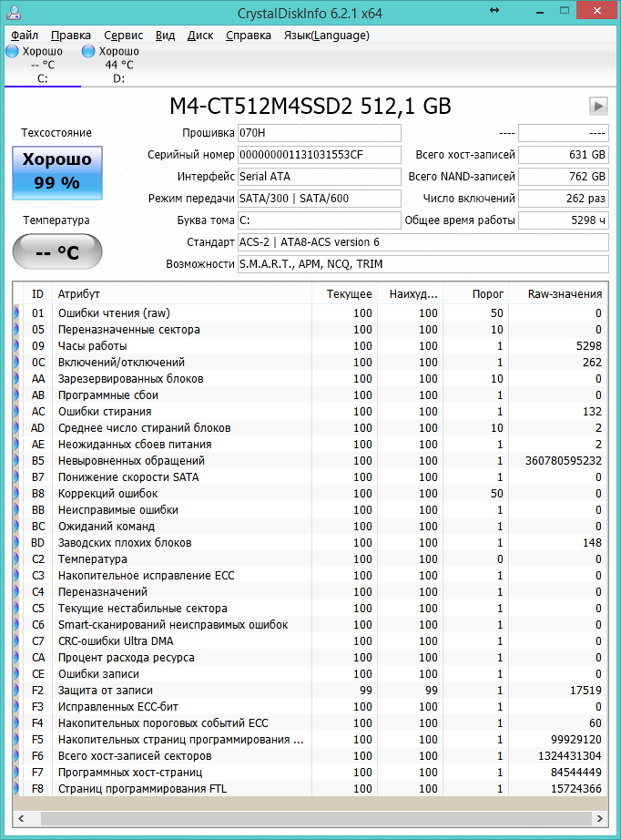The height and width of the screenshot is (840, 621).
Task: Click the NAND writes 762 GB value
Action: tap(564, 177)
